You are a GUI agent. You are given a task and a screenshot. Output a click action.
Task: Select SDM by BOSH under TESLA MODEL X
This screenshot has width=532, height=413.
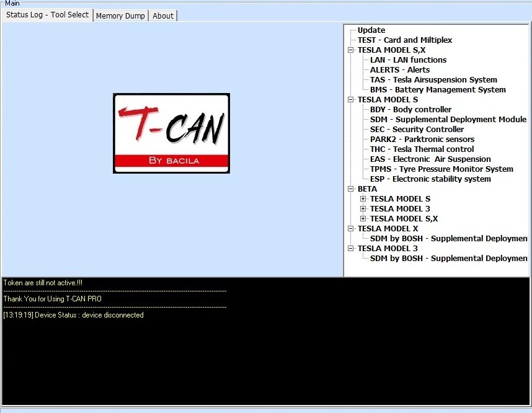pyautogui.click(x=448, y=238)
